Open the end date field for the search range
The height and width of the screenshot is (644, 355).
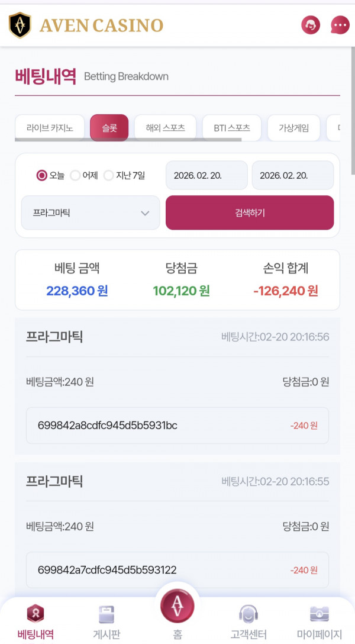pos(293,175)
